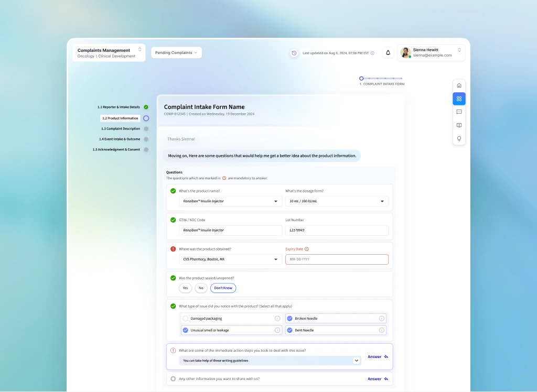
Task: Go to 1.1 Reporter & Intake Details step
Action: pyautogui.click(x=119, y=107)
